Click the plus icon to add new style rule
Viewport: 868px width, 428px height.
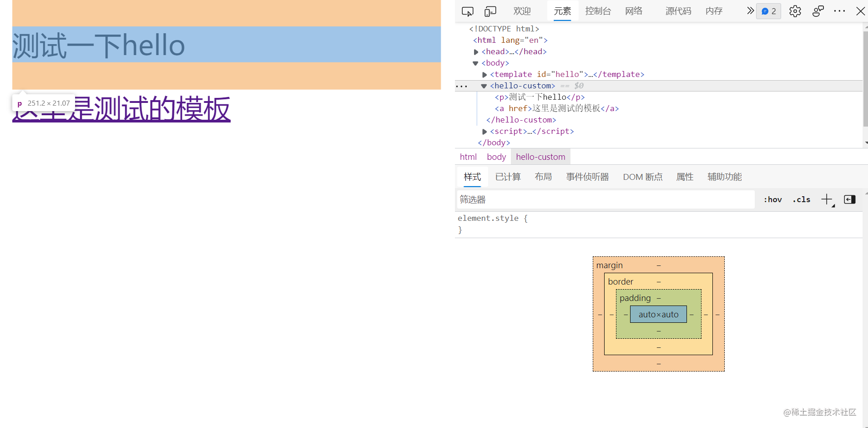point(826,199)
